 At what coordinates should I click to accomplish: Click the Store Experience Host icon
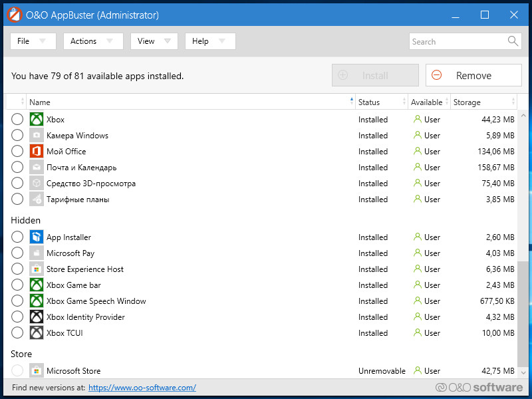tap(37, 269)
